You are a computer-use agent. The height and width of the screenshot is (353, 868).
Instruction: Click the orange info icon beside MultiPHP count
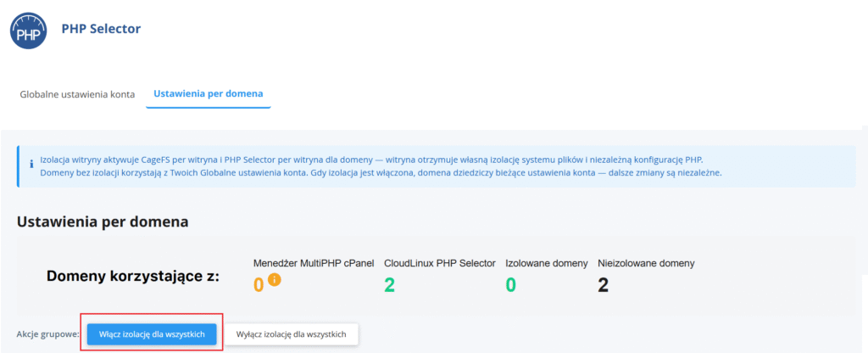(275, 281)
